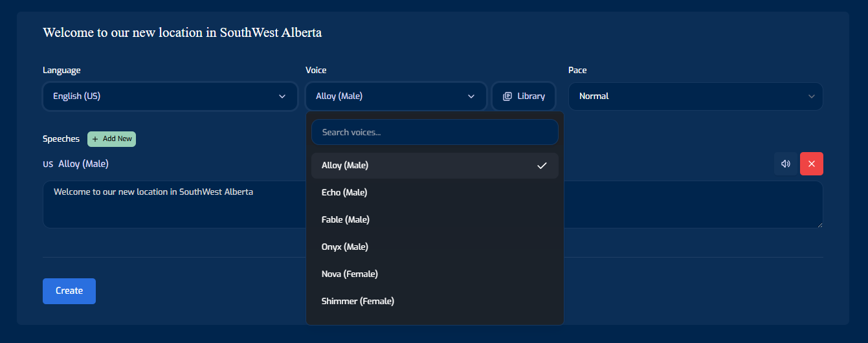Choose Echo (Male) voice option
868x343 pixels.
click(435, 193)
